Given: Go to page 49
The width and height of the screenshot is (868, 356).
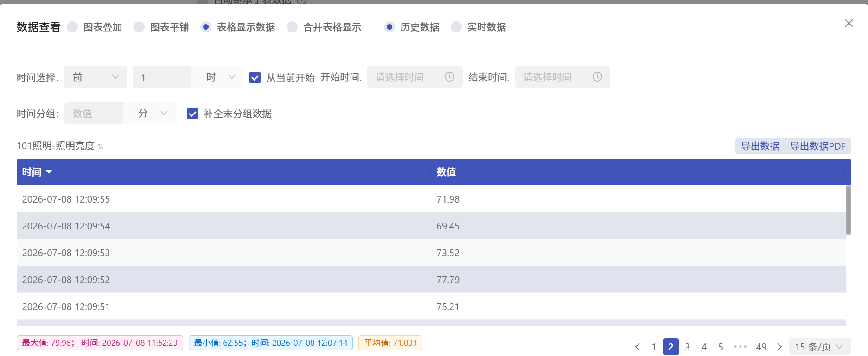Looking at the screenshot, I should pos(761,347).
